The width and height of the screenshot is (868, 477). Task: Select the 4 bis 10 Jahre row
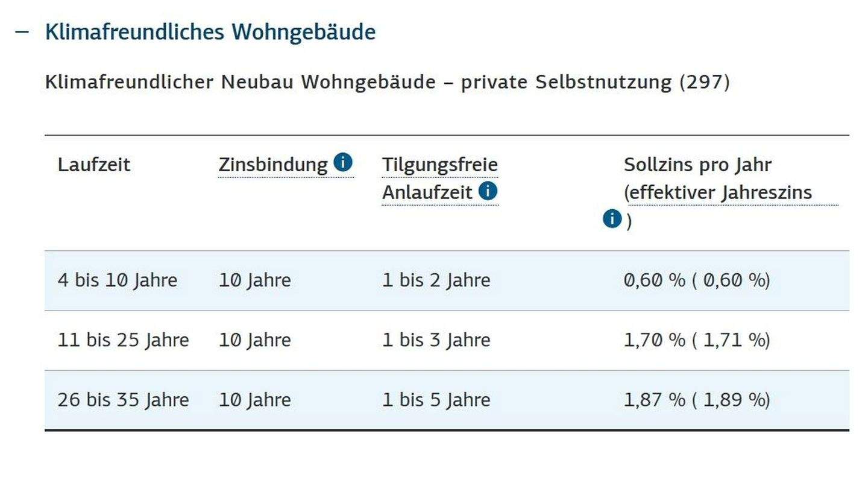(x=118, y=280)
